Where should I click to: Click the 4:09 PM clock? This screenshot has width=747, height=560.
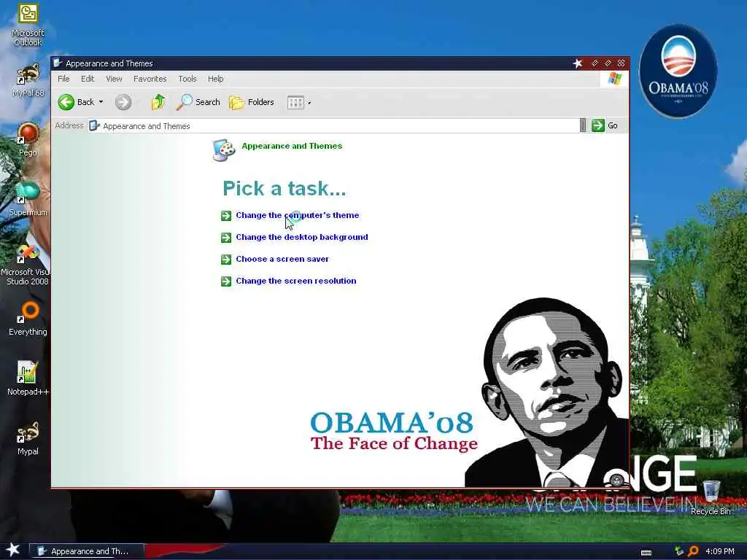tap(720, 551)
